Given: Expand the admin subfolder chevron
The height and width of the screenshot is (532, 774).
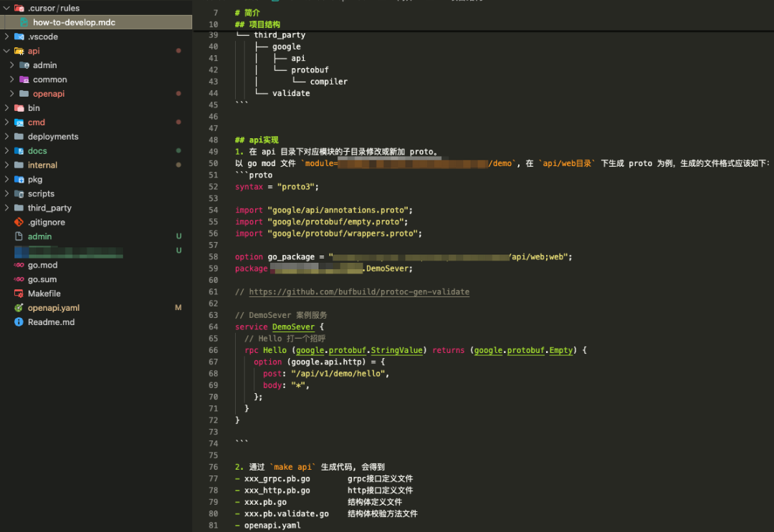Looking at the screenshot, I should tap(12, 65).
